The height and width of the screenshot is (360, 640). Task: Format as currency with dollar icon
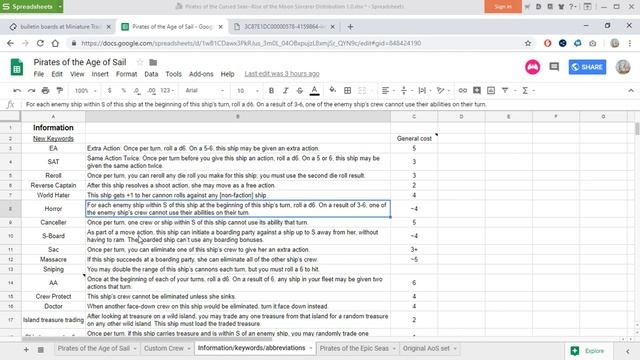109,91
